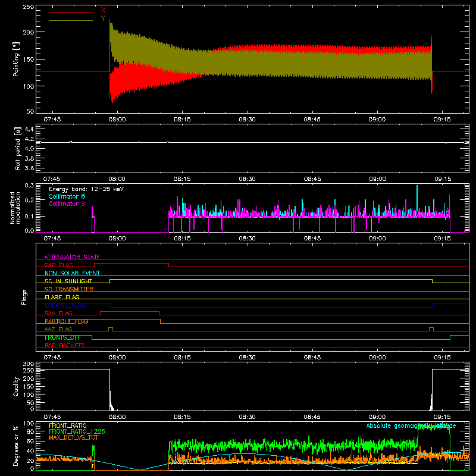Click the 08:30 tick under the Pointing plot
Viewport: 476px width, 476px height.
247,120
